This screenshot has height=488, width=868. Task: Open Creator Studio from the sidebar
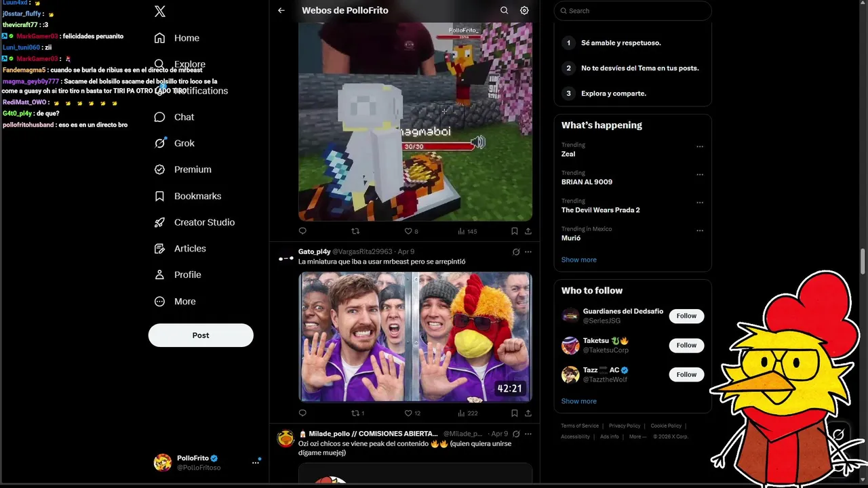195,222
